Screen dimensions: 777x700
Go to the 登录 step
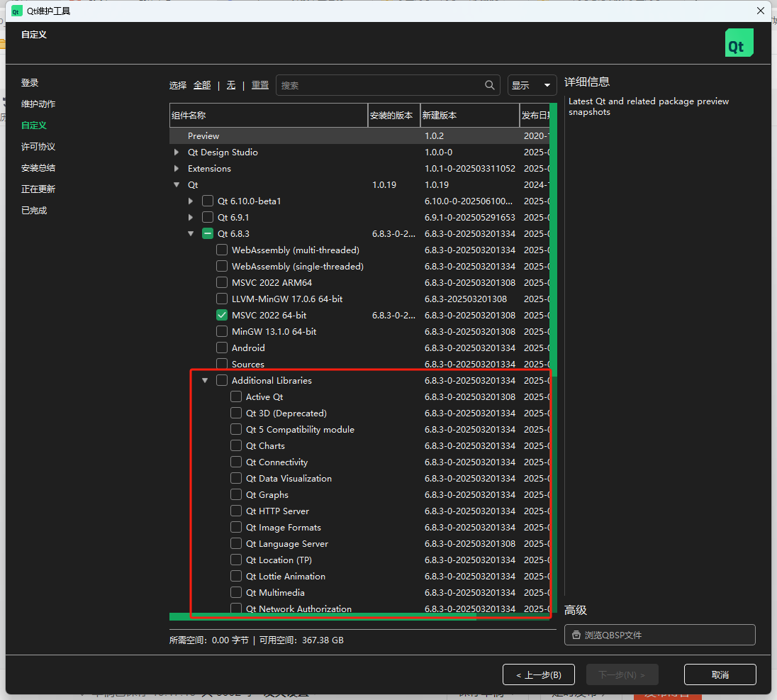[30, 83]
